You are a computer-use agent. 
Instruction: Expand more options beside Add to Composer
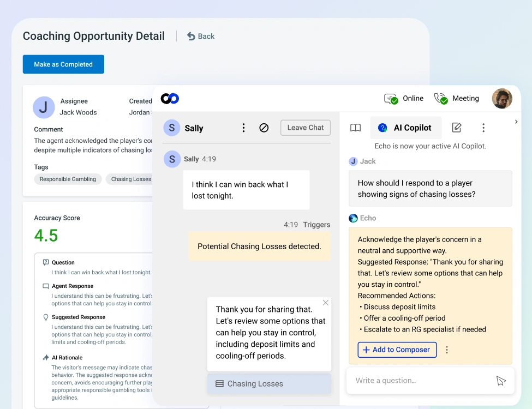447,350
